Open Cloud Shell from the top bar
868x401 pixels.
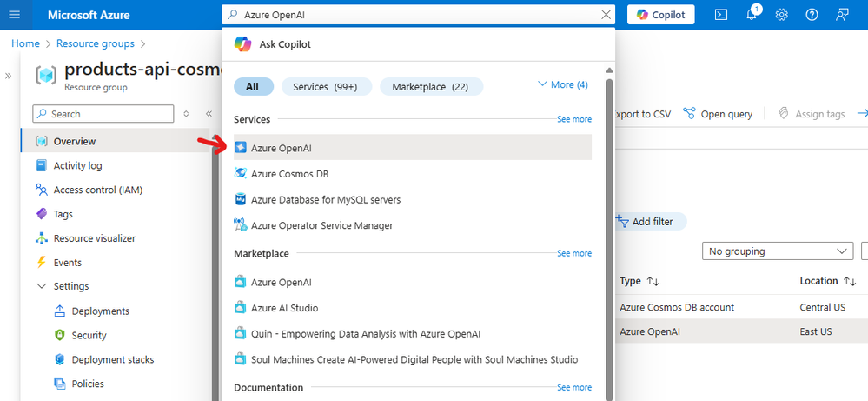point(721,15)
